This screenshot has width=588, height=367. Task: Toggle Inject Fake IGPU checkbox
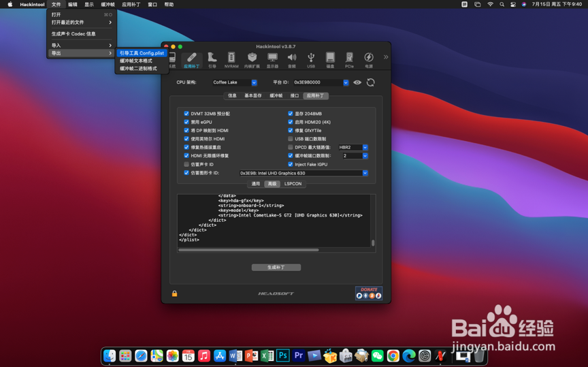pos(290,164)
